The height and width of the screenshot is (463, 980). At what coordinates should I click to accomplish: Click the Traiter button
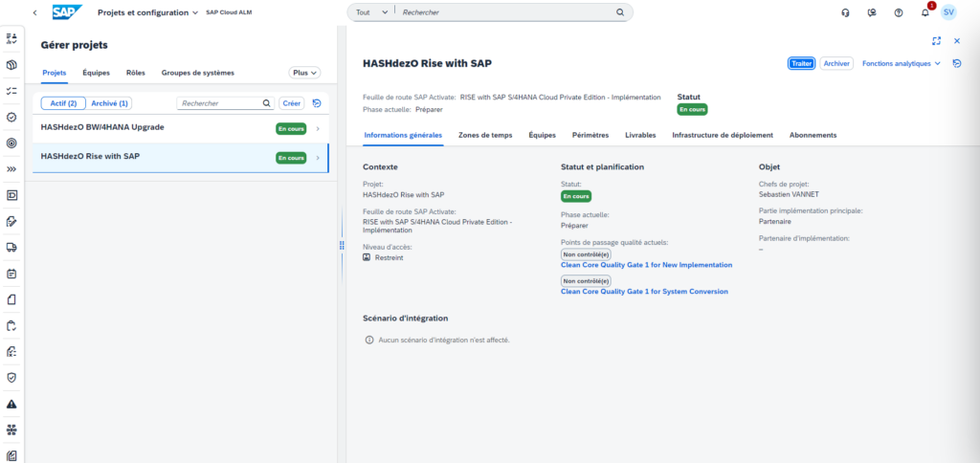tap(801, 64)
